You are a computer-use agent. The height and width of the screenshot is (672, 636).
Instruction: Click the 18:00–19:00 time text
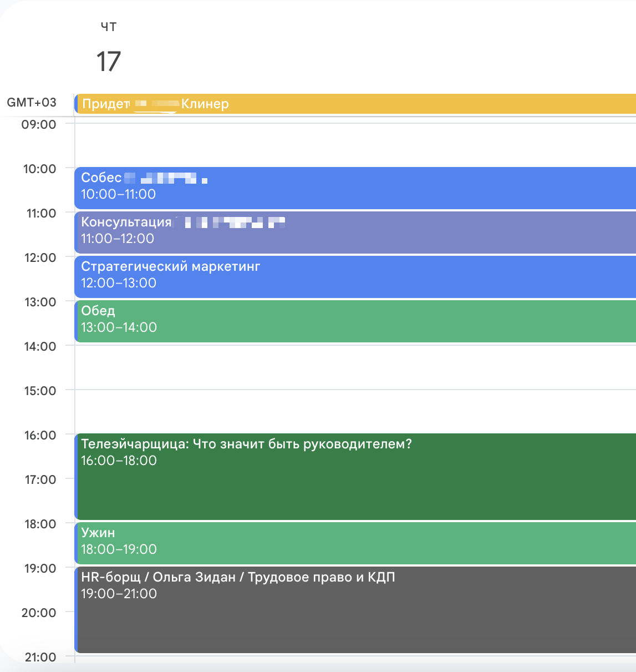(x=119, y=549)
